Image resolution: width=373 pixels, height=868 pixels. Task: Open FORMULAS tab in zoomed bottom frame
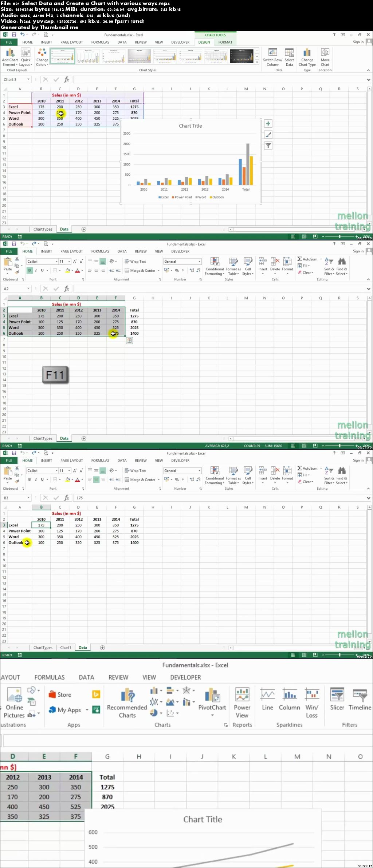[x=50, y=677]
